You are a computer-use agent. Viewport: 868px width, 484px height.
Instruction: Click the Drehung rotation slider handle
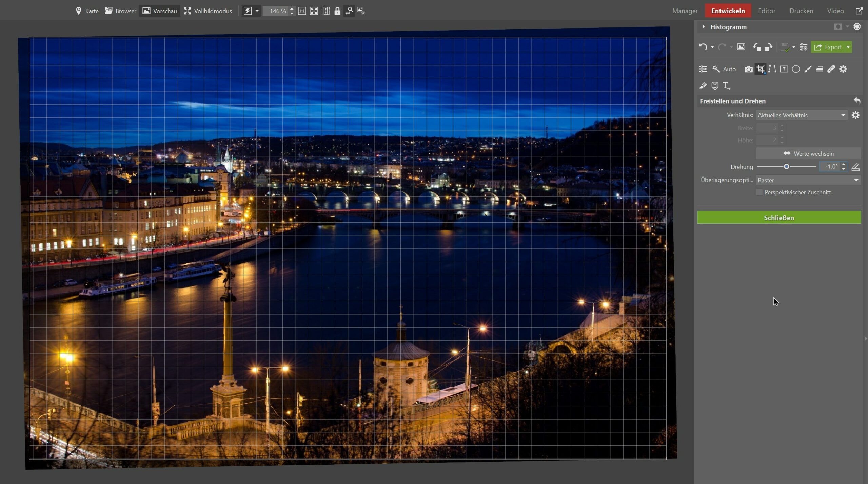786,166
